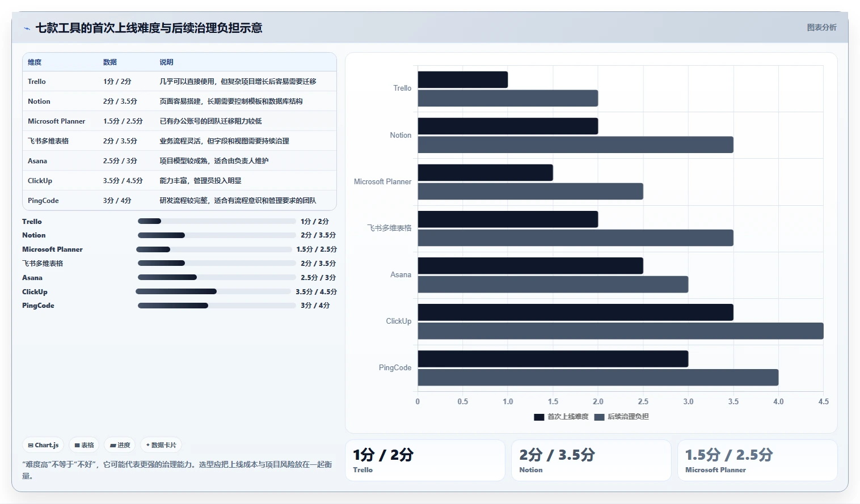
Task: Click the ClickUp progress bar
Action: (213, 291)
